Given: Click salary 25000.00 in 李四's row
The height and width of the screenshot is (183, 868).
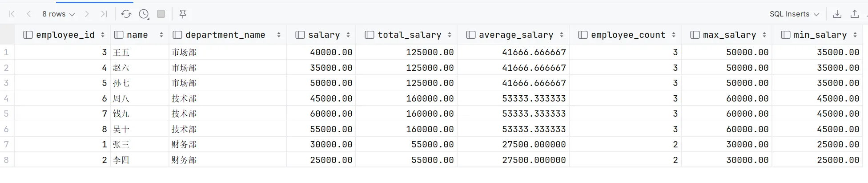Looking at the screenshot, I should [x=321, y=160].
